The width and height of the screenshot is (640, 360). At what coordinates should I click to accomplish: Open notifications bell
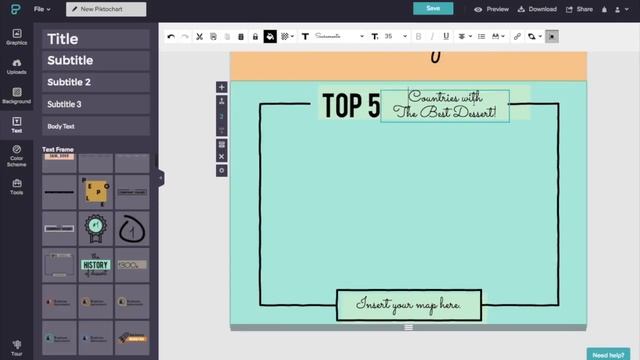coord(604,9)
